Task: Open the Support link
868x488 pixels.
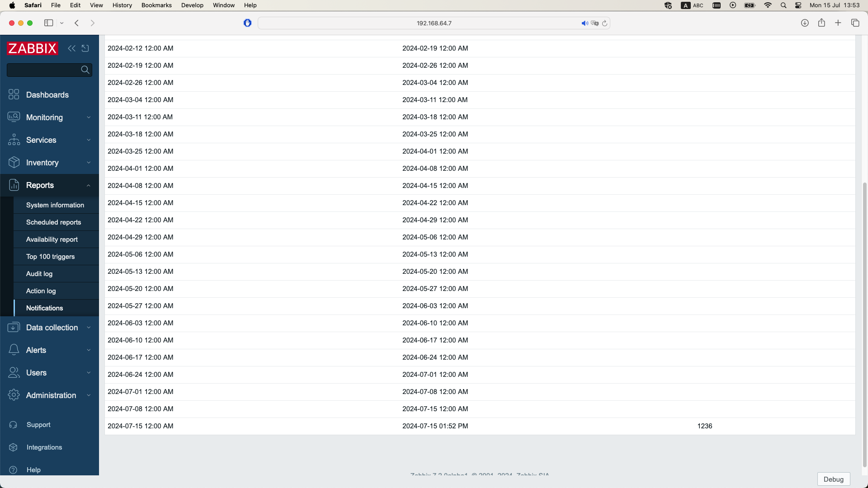Action: (x=38, y=425)
